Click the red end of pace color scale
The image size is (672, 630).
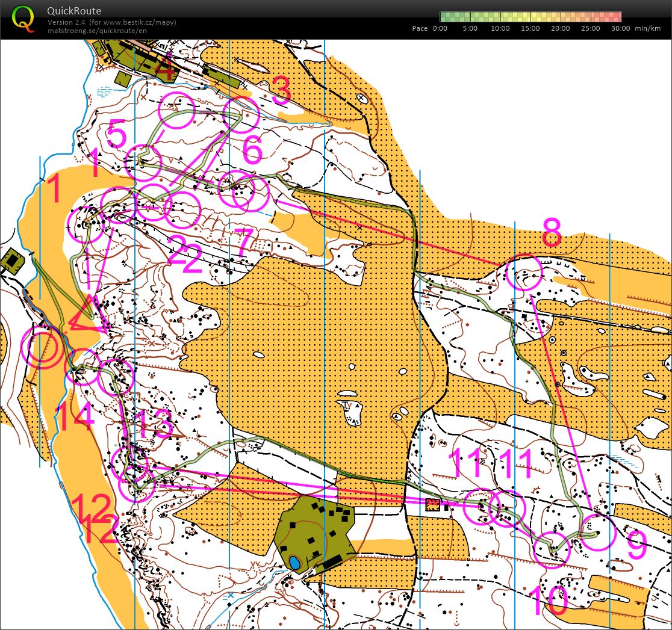617,17
